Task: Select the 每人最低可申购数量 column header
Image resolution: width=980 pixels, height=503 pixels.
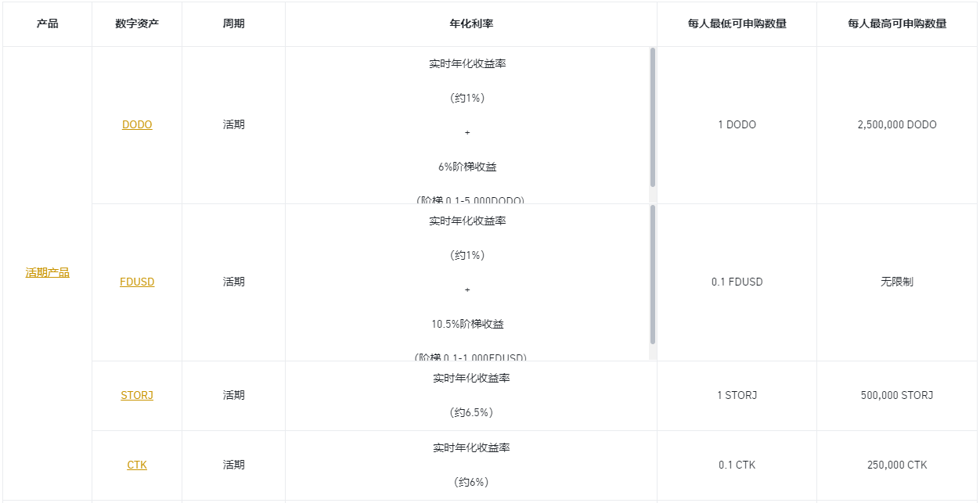Action: click(x=737, y=24)
